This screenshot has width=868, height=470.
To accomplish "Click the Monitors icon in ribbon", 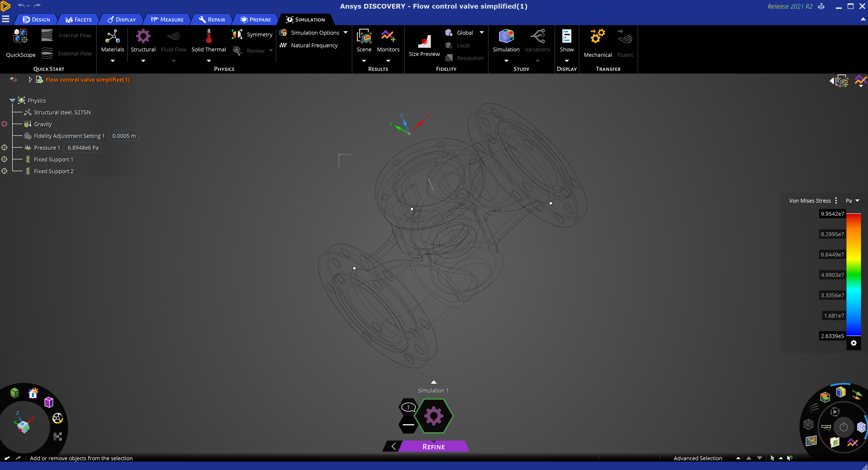I will pos(388,36).
